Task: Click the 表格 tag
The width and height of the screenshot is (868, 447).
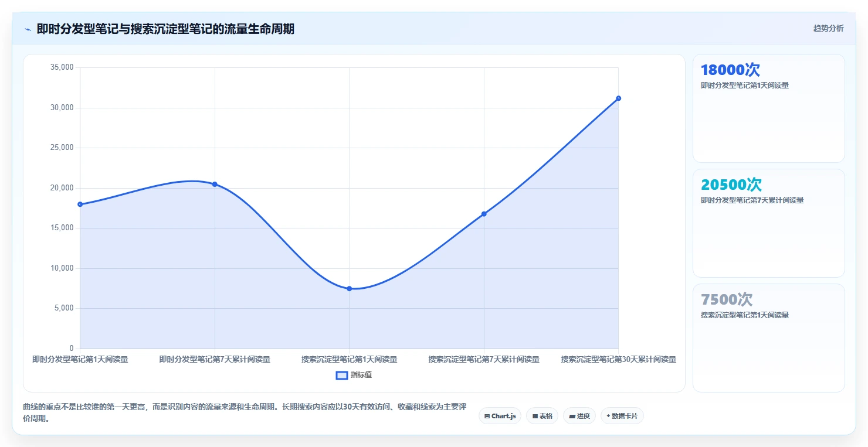Action: (x=542, y=416)
